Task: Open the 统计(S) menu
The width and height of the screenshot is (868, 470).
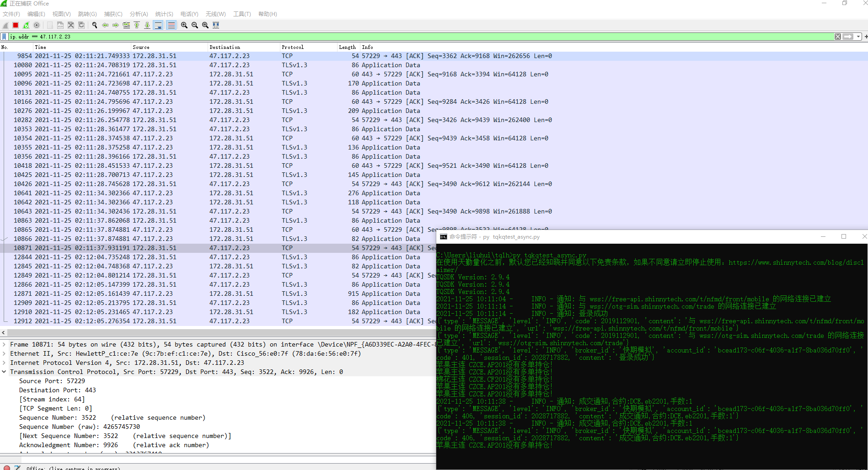Action: 164,14
